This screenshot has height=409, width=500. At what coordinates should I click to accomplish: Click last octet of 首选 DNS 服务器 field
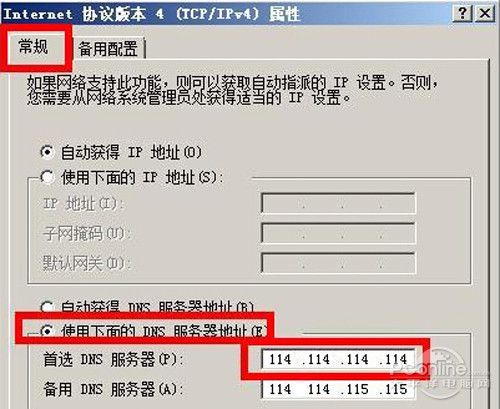click(x=396, y=359)
